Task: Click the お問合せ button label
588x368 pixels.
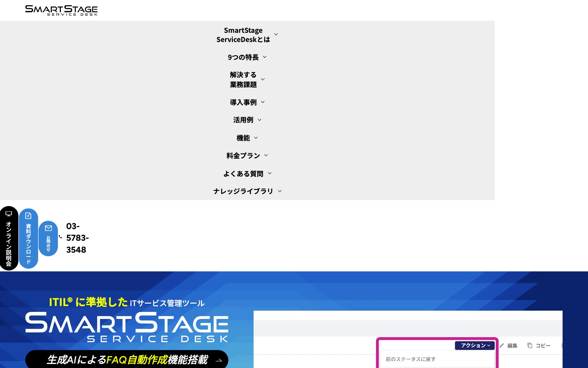Action: [48, 243]
